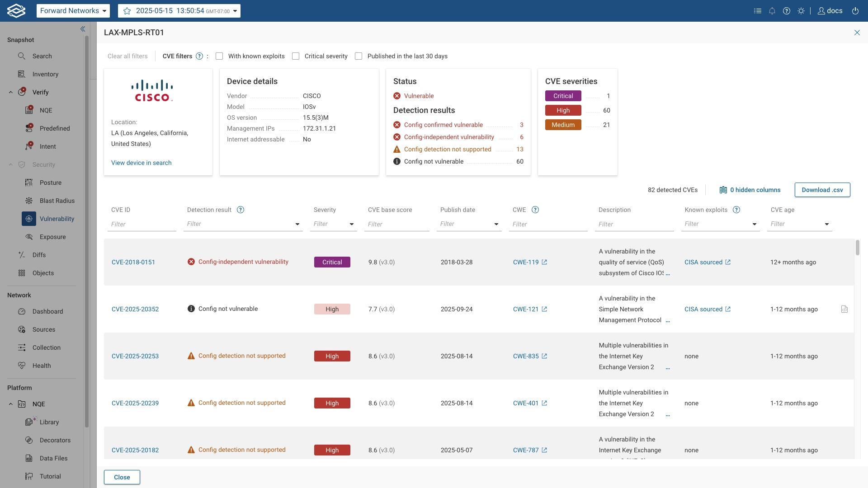Go to Posture in Security section
868x488 pixels.
click(51, 183)
